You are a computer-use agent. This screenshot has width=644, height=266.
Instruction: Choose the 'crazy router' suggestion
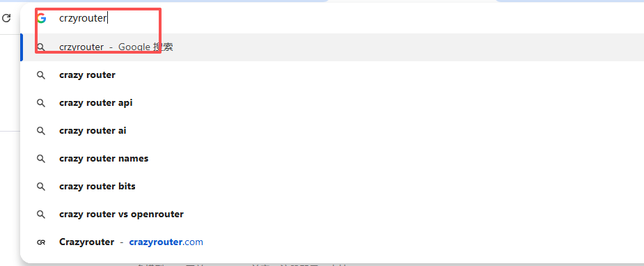tap(332, 75)
